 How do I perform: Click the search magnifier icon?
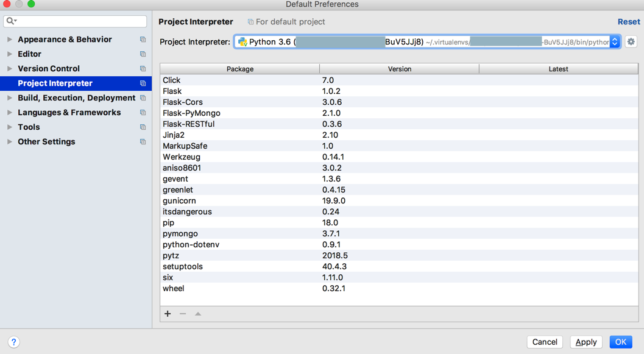(10, 21)
